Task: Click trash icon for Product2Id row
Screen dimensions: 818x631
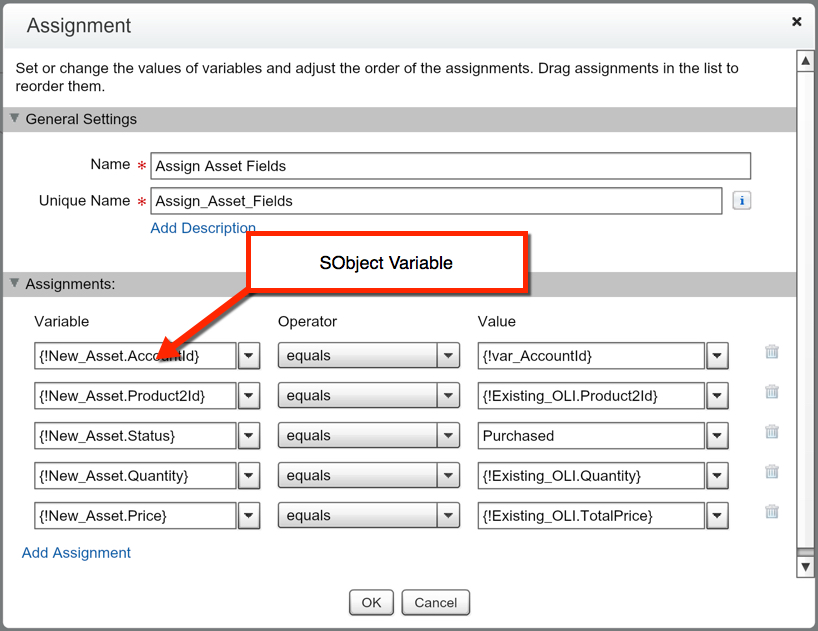Action: (x=772, y=392)
